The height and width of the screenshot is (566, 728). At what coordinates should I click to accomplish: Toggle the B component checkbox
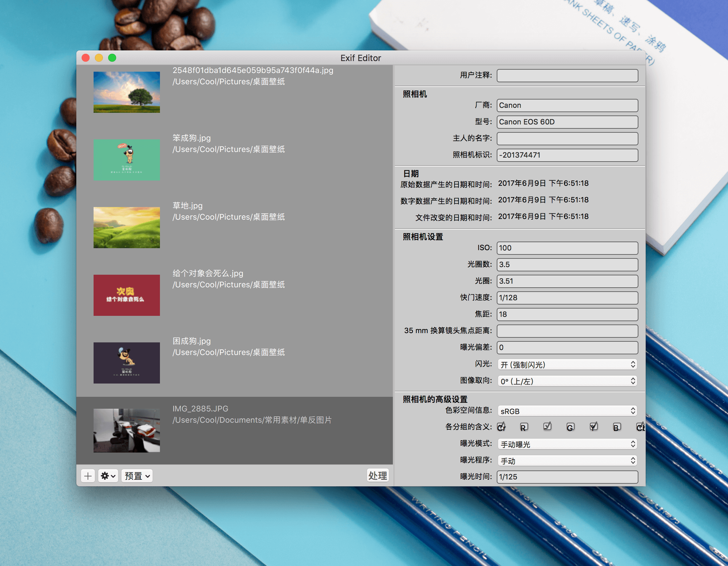[x=617, y=427]
